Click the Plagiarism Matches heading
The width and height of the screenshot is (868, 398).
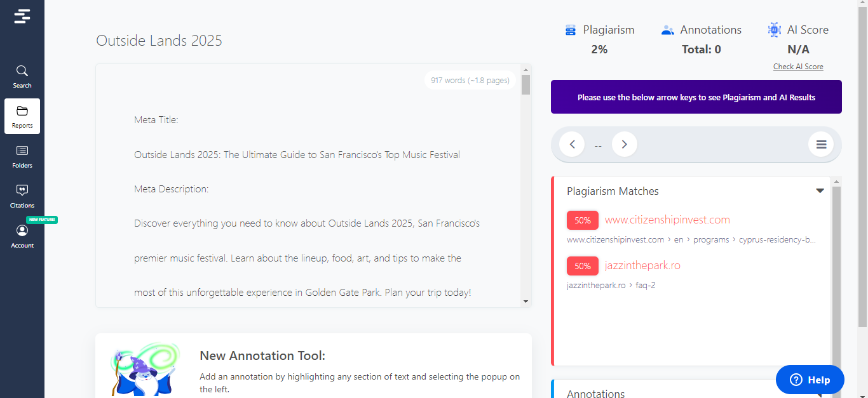tap(613, 191)
